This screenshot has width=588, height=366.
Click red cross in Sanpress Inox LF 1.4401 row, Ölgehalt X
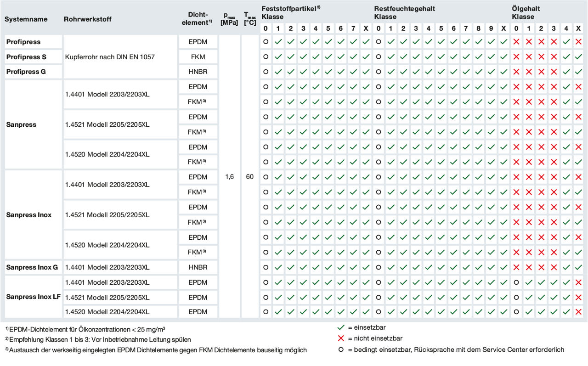578,282
